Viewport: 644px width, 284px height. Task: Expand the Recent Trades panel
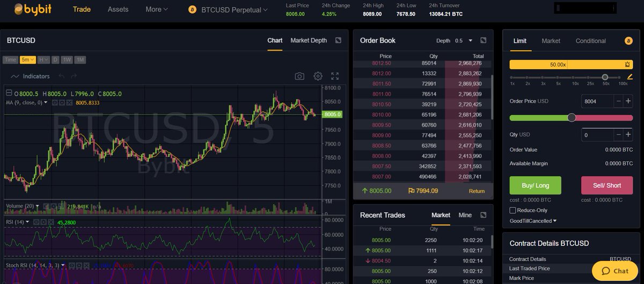pyautogui.click(x=483, y=215)
